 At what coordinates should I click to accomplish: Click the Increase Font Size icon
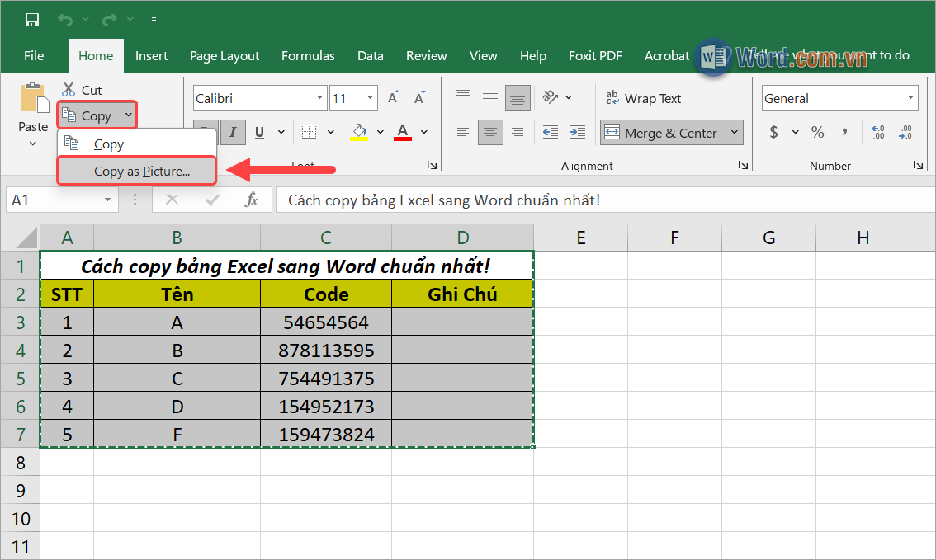pos(394,98)
